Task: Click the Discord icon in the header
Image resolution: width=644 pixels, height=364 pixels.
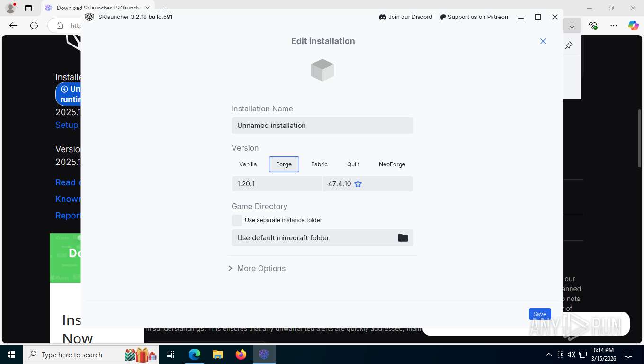Action: pos(383,17)
